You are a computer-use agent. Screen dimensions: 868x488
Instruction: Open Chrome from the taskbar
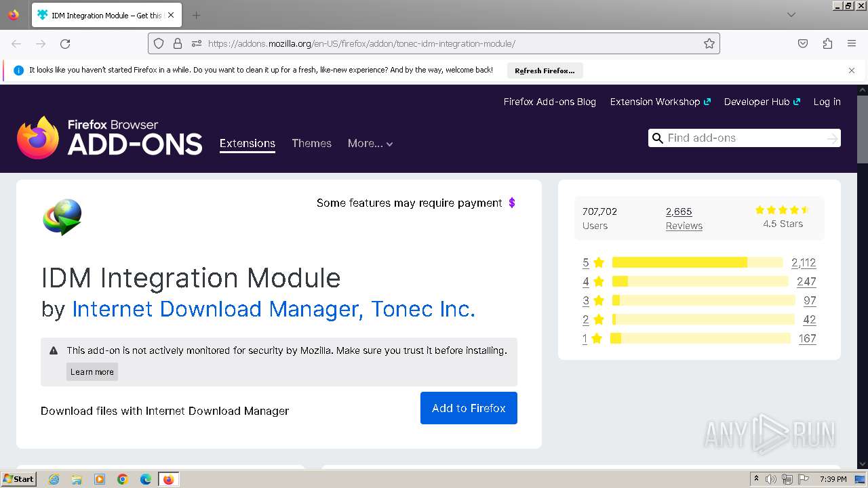[123, 479]
